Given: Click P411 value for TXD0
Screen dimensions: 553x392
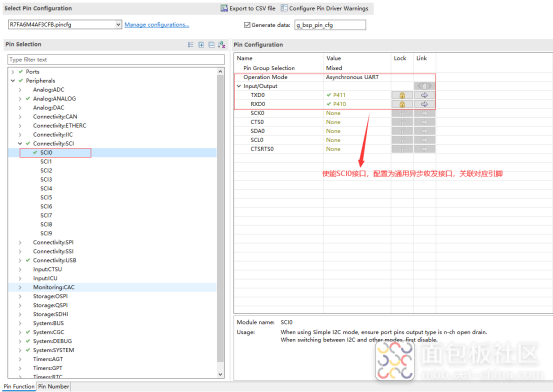Looking at the screenshot, I should [339, 95].
